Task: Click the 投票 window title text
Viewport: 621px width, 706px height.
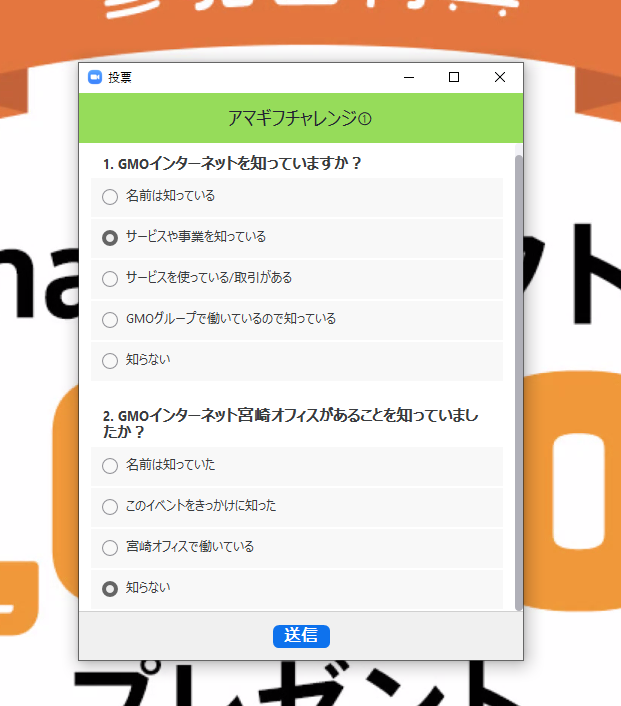Action: (x=120, y=77)
